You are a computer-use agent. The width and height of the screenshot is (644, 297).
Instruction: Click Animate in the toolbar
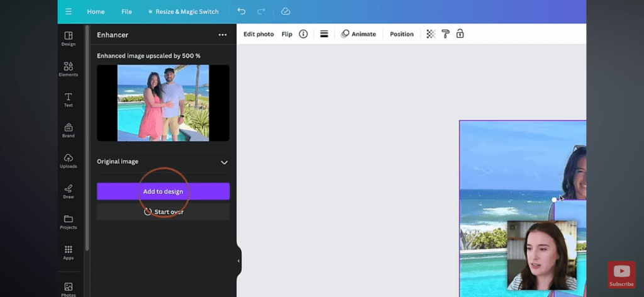[358, 34]
